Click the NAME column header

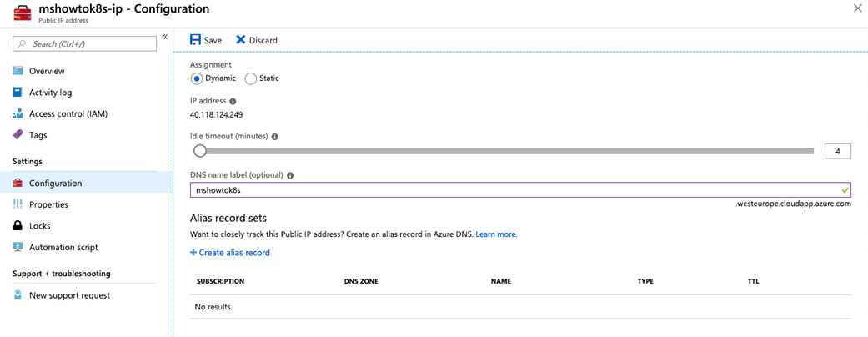(501, 281)
